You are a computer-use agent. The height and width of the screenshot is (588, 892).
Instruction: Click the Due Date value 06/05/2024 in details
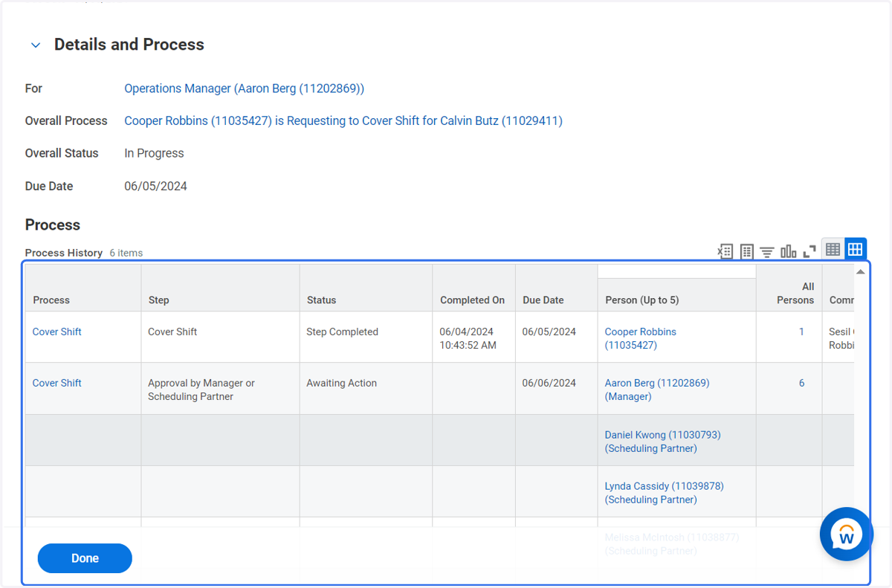[155, 186]
